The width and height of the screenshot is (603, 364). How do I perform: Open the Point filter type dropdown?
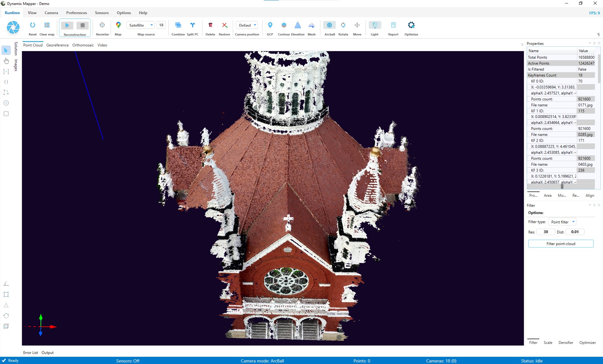(x=562, y=222)
